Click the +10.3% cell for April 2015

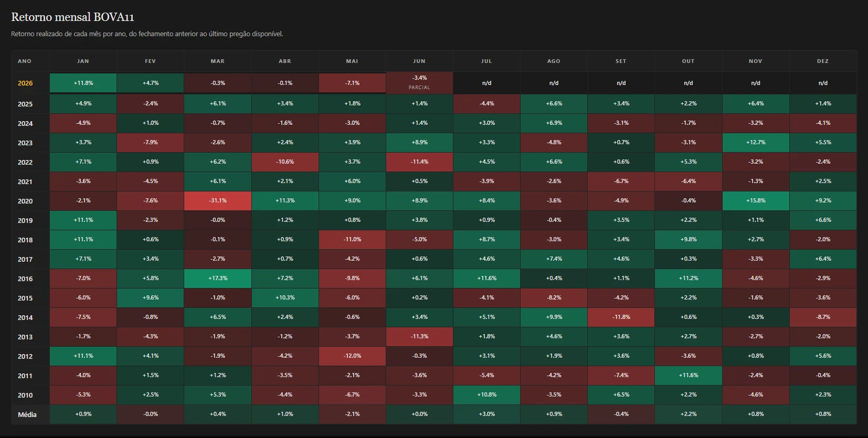[x=285, y=297]
